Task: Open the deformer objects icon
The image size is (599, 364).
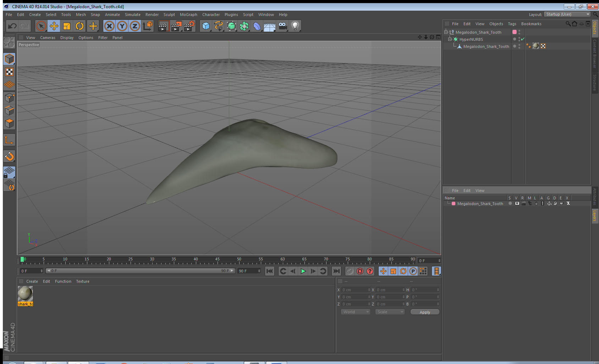Action: coord(257,26)
